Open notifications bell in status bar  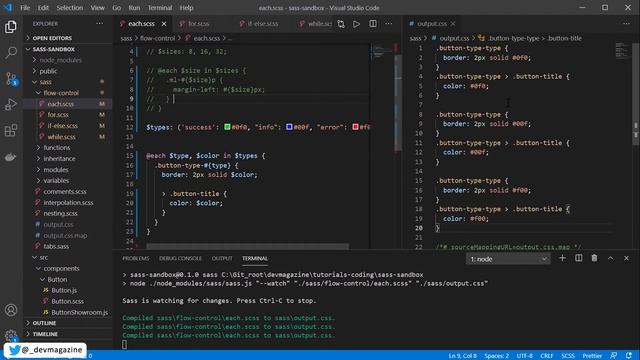[x=629, y=356]
